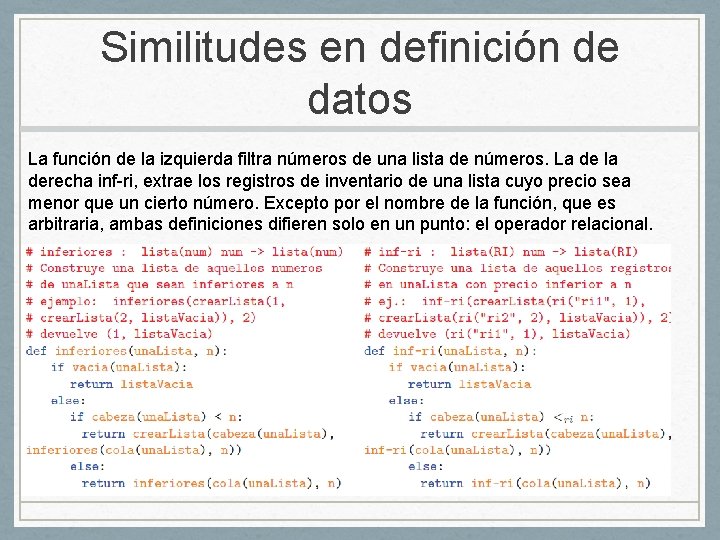Click 'return listaVacia' in the left code
This screenshot has width=720, height=540.
pos(131,384)
